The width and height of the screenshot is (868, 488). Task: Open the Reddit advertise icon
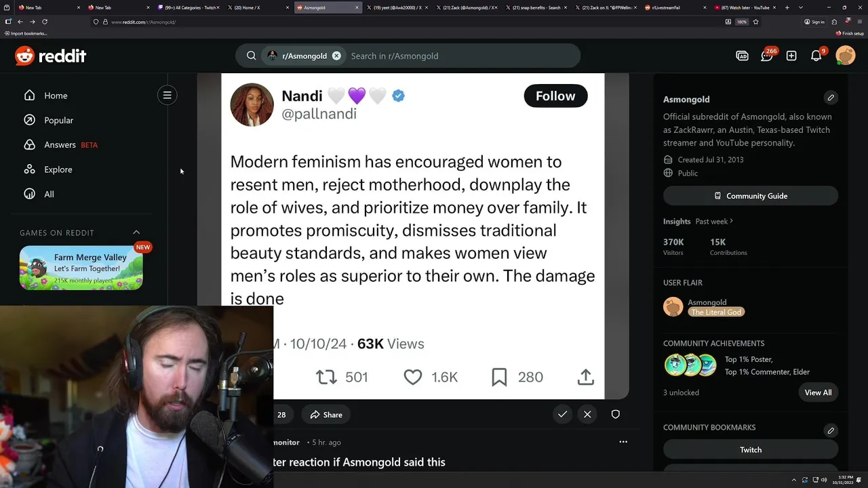[x=743, y=56]
